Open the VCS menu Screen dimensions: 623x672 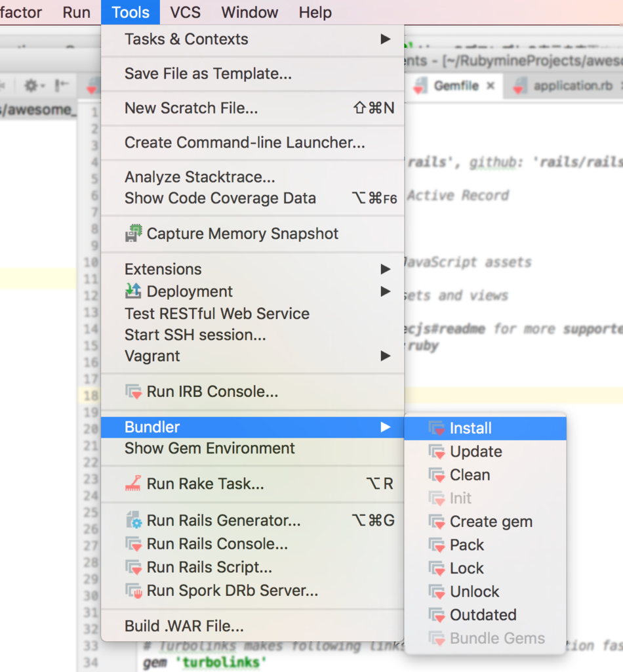point(184,12)
